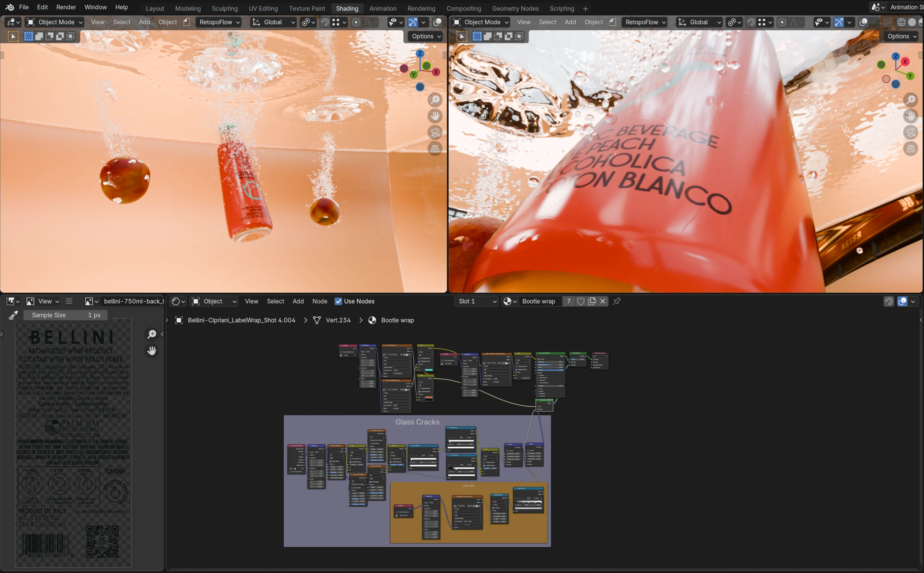The width and height of the screenshot is (924, 573).
Task: Open image editor View mode dropdown
Action: [x=43, y=301]
